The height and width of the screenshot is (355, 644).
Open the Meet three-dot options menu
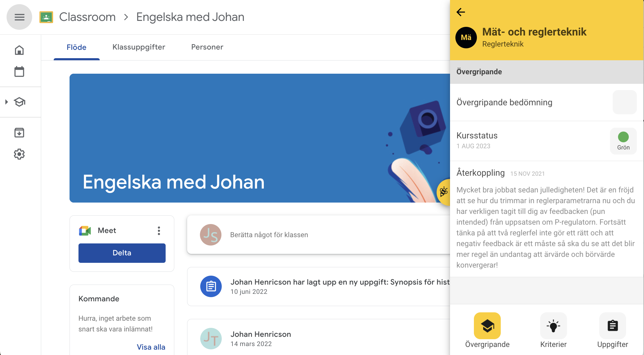pos(159,230)
